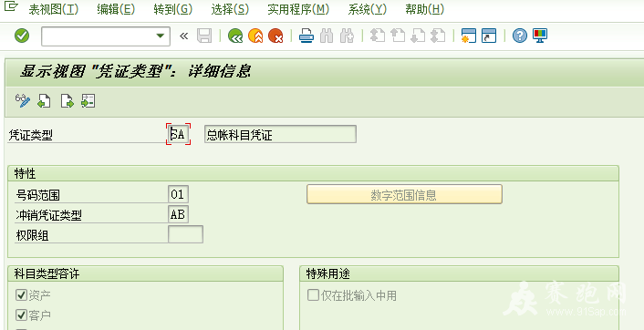This screenshot has height=330, width=644.
Task: Open the 转到(G) menu
Action: [x=173, y=9]
